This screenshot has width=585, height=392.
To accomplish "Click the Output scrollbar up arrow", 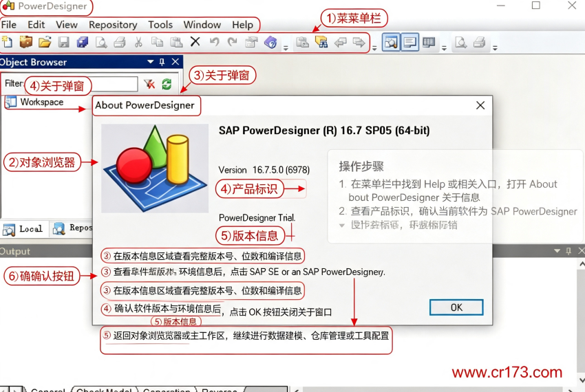I will tap(582, 264).
